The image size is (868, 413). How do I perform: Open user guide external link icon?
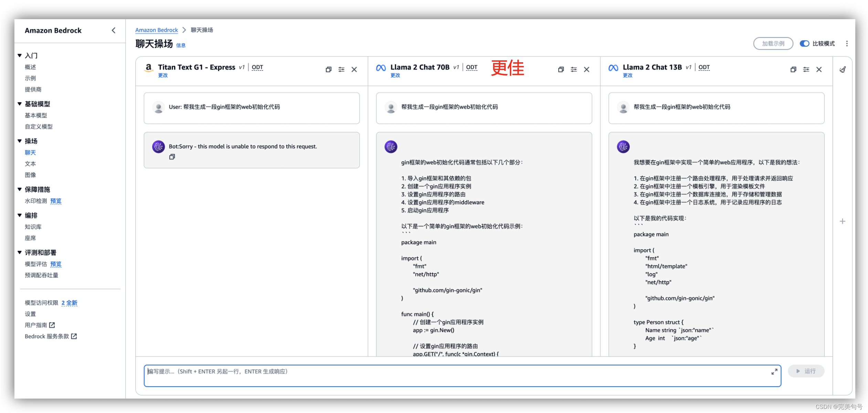(52, 325)
